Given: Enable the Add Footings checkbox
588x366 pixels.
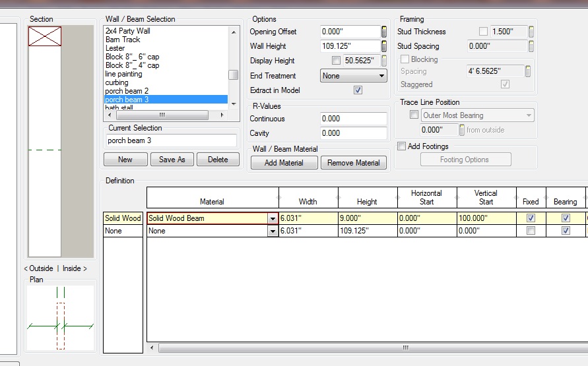Looking at the screenshot, I should coord(401,146).
